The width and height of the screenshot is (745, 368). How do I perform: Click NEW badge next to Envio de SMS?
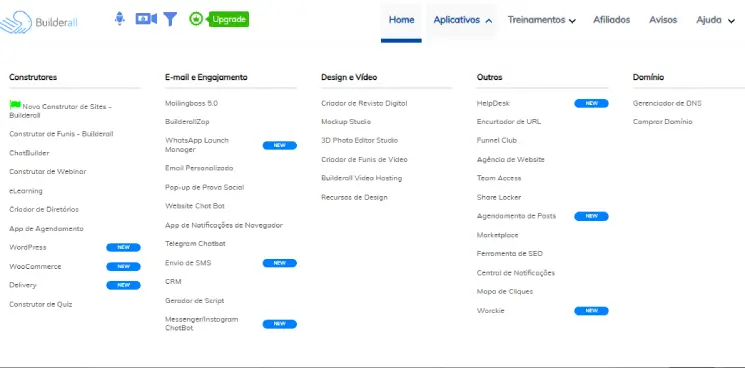tap(279, 263)
